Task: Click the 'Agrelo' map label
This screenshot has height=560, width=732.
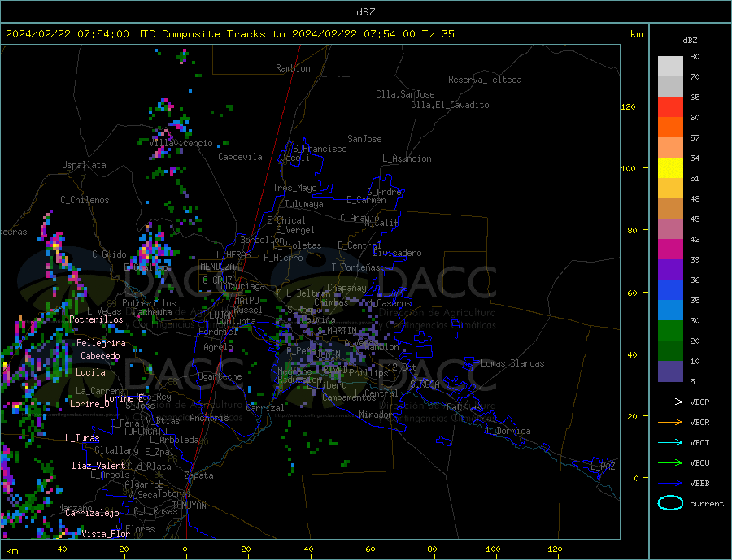Action: [218, 348]
